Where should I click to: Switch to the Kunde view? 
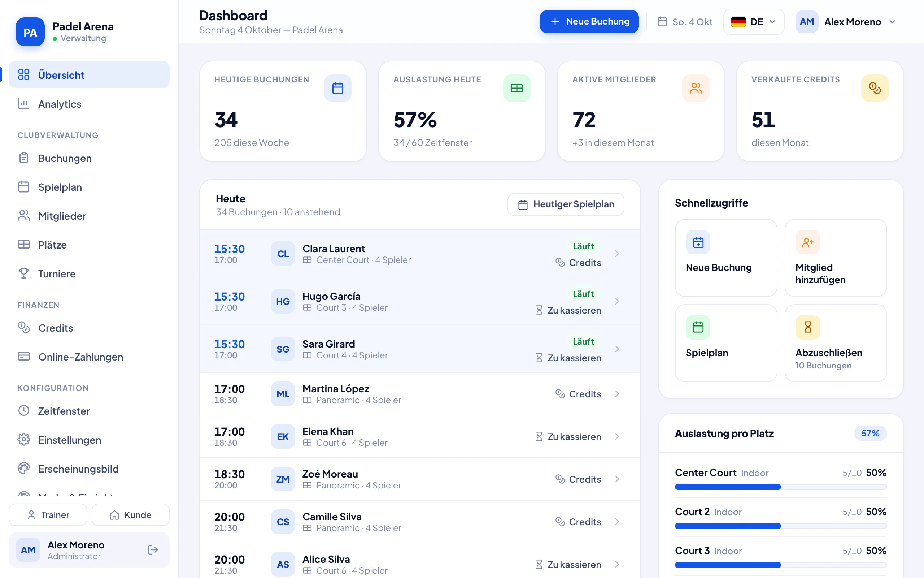coord(131,515)
